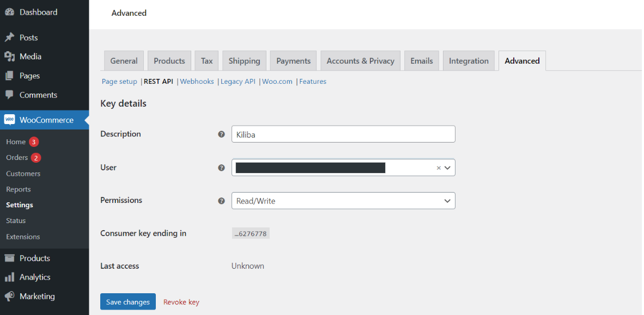Open the Payments settings tab
The height and width of the screenshot is (315, 644).
click(x=293, y=61)
